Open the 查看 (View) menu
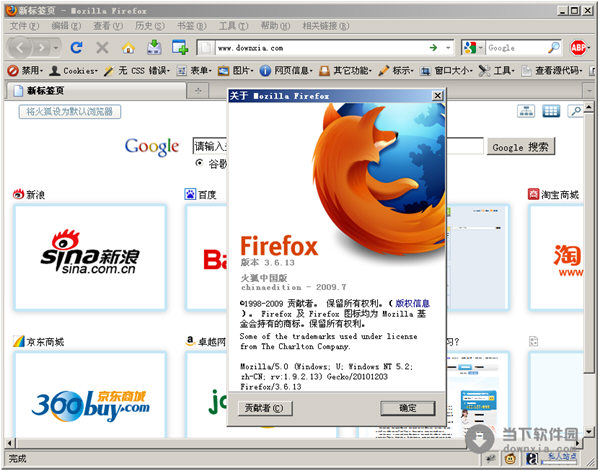The width and height of the screenshot is (600, 471). point(108,26)
